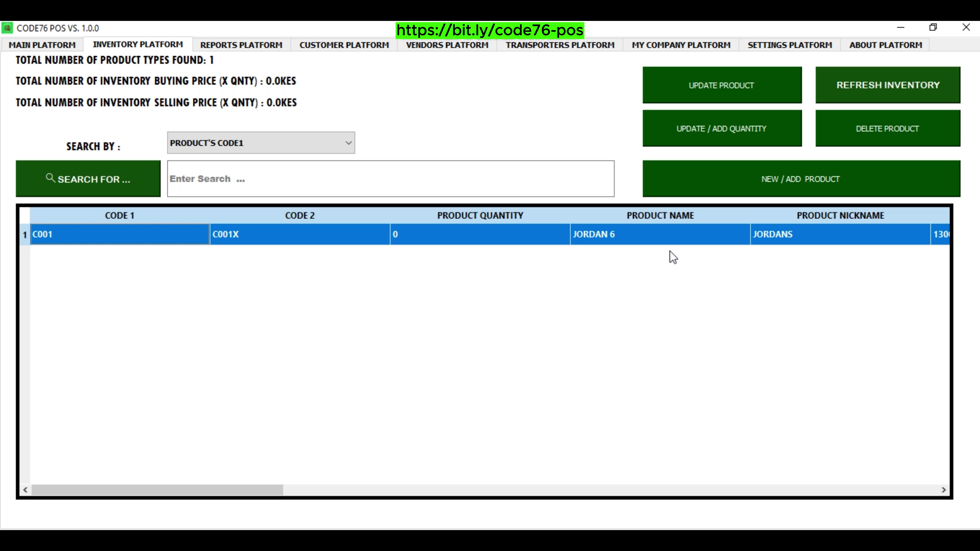Click Delete Product button
Viewport: 980px width, 551px height.
pyautogui.click(x=888, y=129)
